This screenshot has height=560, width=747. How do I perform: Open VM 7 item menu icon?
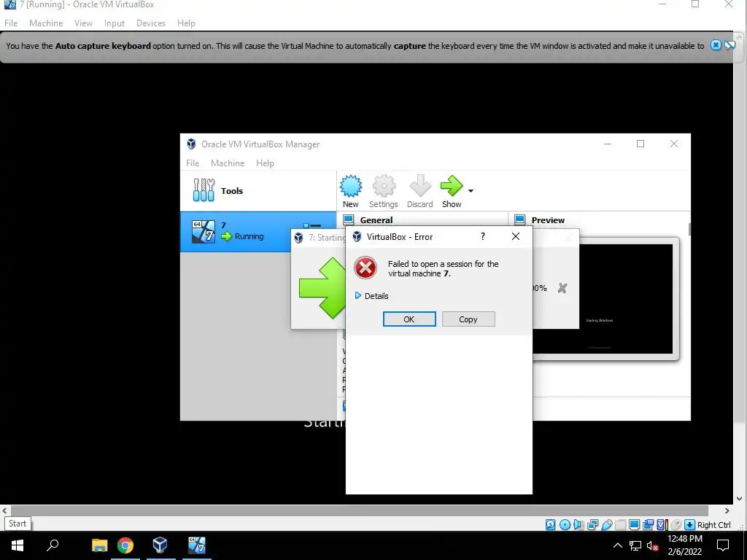[312, 226]
